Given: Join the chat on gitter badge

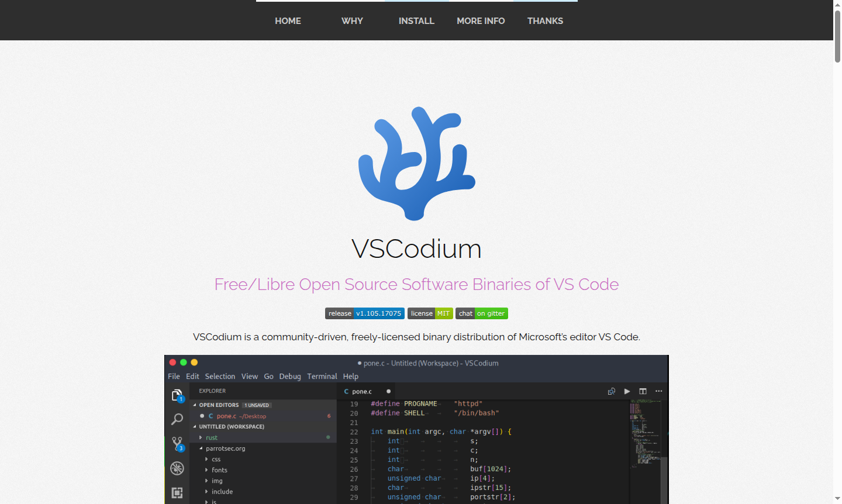Looking at the screenshot, I should (482, 313).
